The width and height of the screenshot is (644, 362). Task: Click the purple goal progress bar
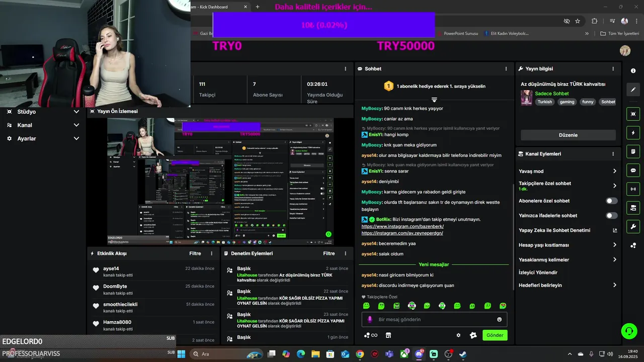click(324, 25)
